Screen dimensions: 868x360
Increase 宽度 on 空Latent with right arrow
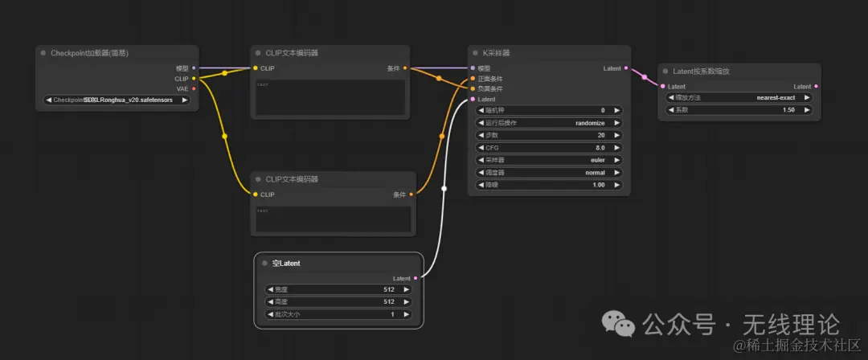coord(407,289)
